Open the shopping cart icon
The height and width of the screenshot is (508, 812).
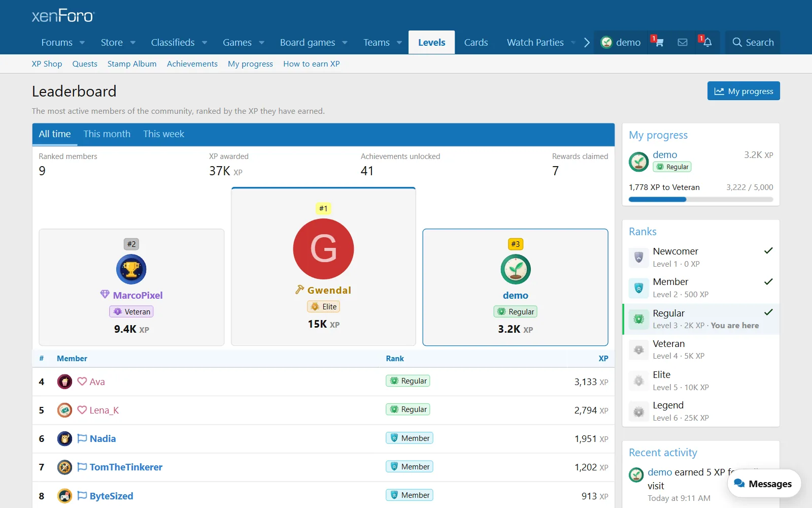[658, 43]
